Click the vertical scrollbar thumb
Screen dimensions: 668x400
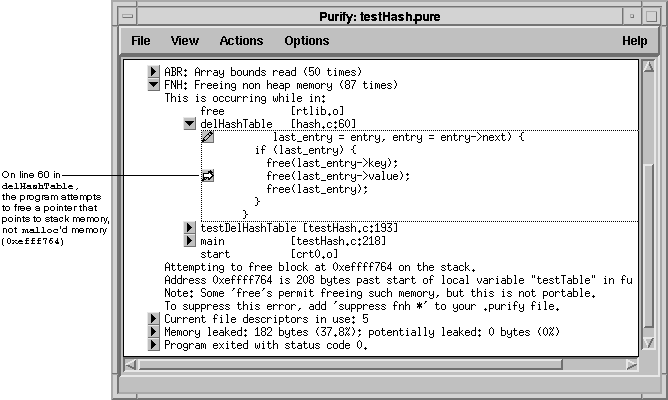click(x=648, y=245)
